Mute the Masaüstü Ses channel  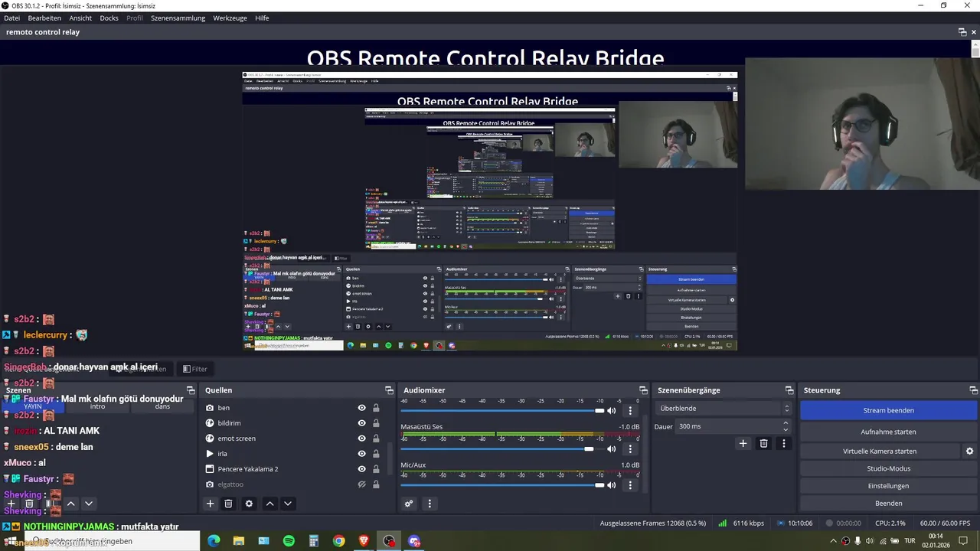[x=611, y=449]
